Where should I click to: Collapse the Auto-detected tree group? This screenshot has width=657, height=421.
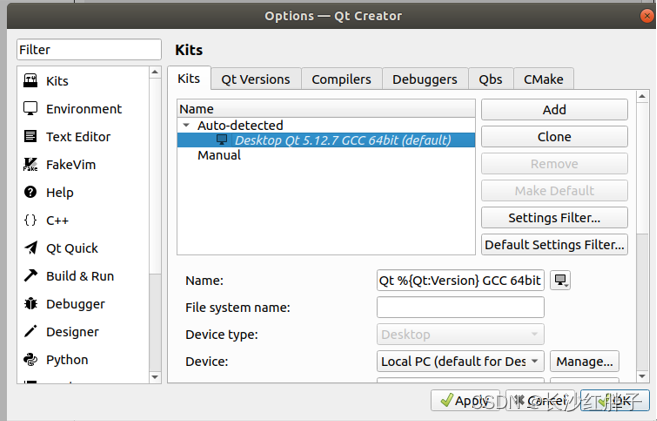tap(186, 126)
